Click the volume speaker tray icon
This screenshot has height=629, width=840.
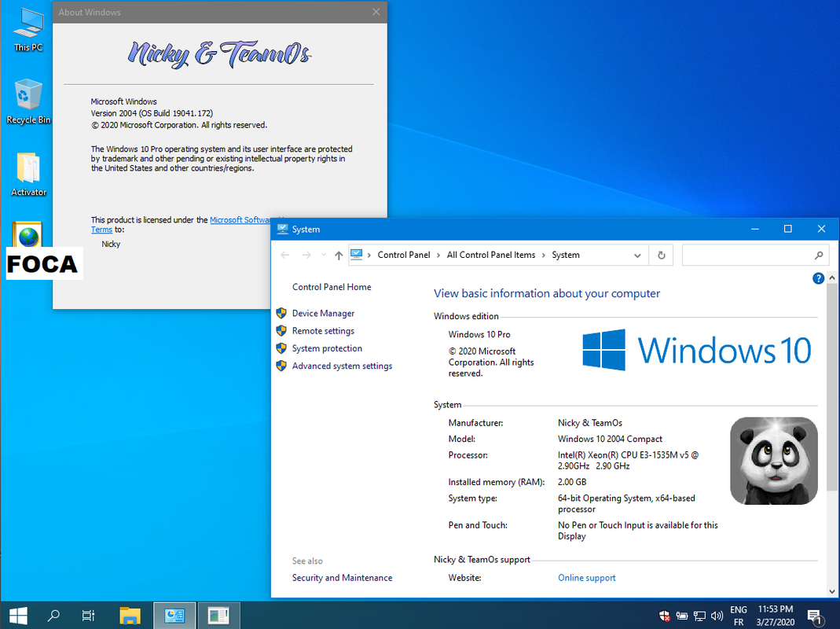[717, 616]
